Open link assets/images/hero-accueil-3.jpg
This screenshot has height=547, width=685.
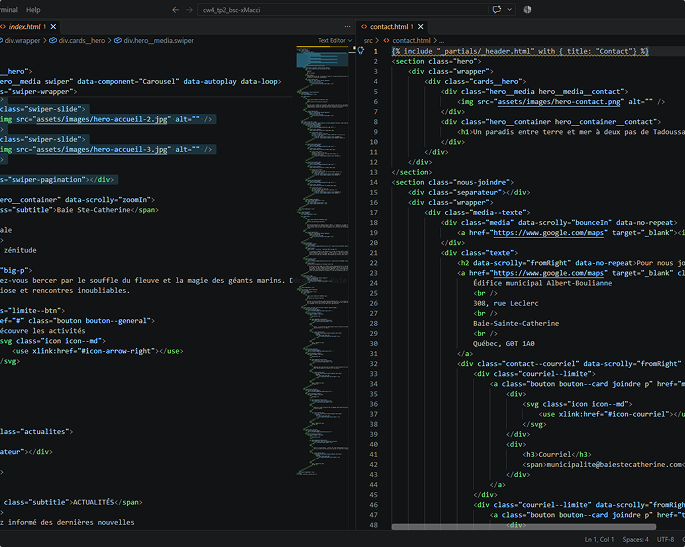point(101,149)
